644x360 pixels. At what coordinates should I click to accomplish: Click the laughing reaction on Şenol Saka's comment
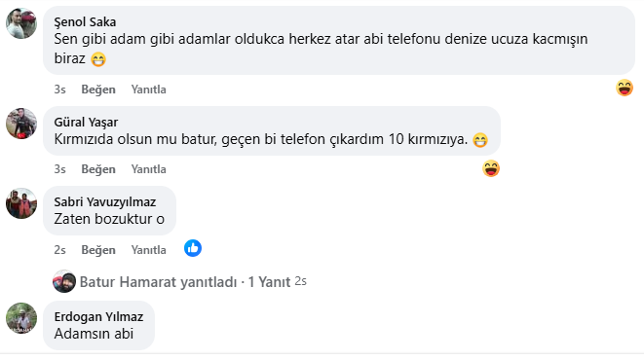coord(625,88)
